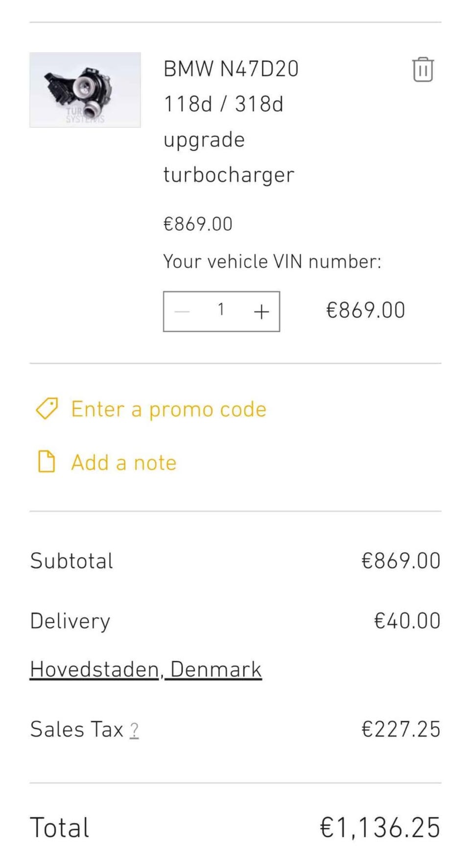Delete the turbocharger item with trash icon
Viewport: 470px width, 868px height.
[423, 70]
